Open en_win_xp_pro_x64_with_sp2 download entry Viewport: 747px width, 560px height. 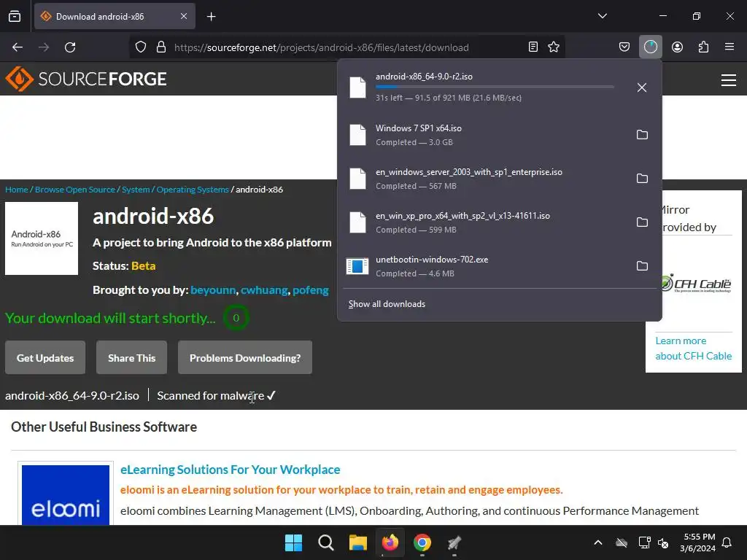click(484, 222)
